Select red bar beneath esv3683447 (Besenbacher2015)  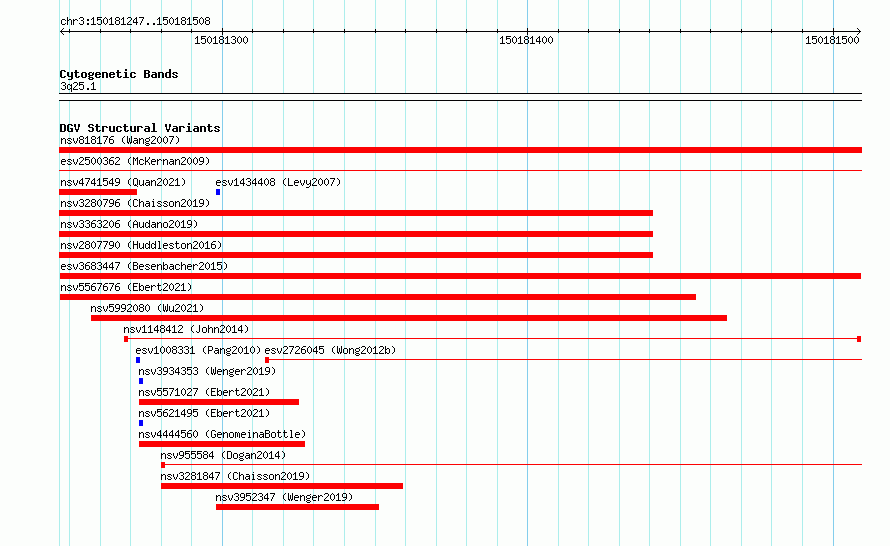pyautogui.click(x=460, y=276)
